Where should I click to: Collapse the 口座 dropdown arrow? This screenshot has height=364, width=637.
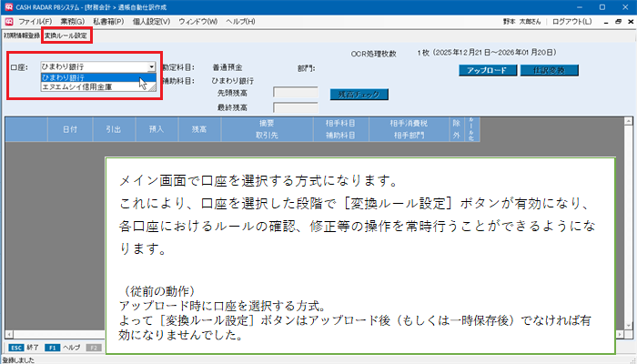coord(150,67)
